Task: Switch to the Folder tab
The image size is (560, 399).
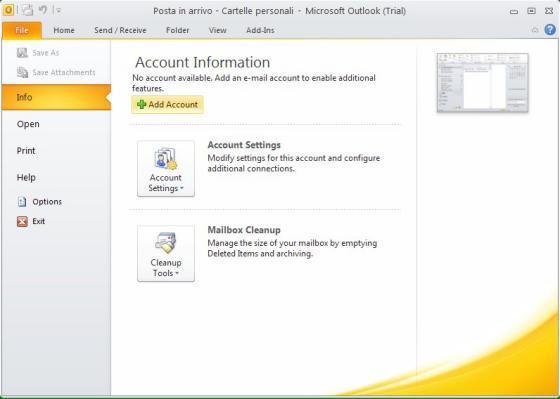Action: 178,30
